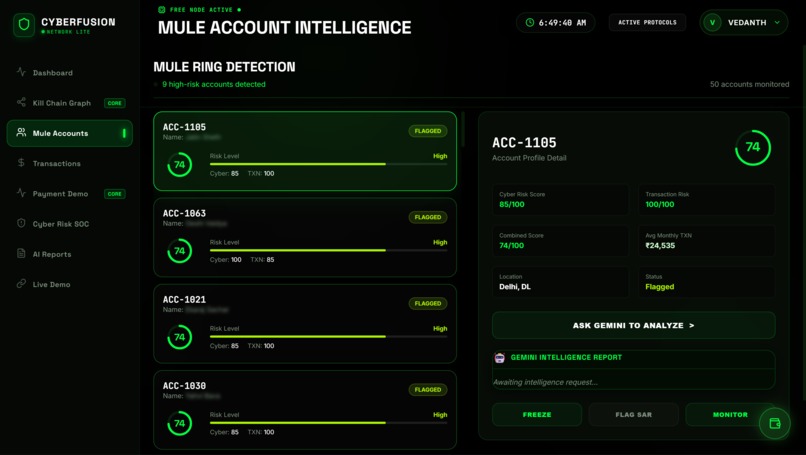This screenshot has width=806, height=455.
Task: Click the Gemini Intelligence Report heading
Action: tap(566, 357)
